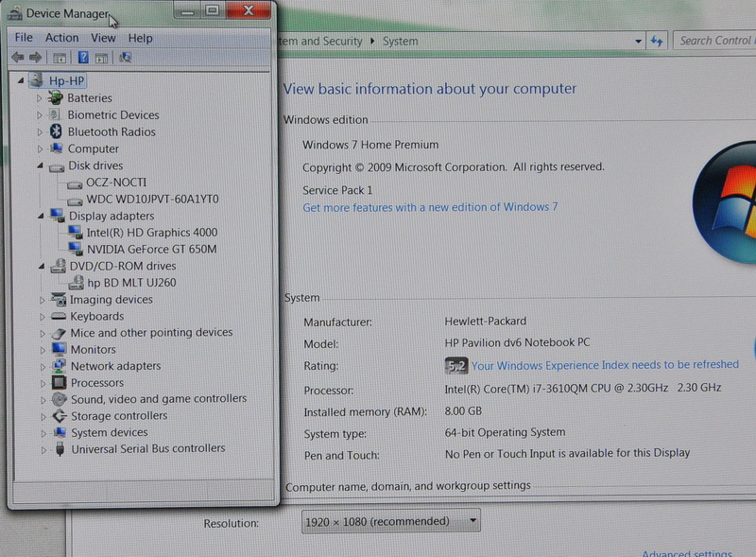Collapse the Hp-HP root node
The image size is (756, 557).
pos(21,80)
